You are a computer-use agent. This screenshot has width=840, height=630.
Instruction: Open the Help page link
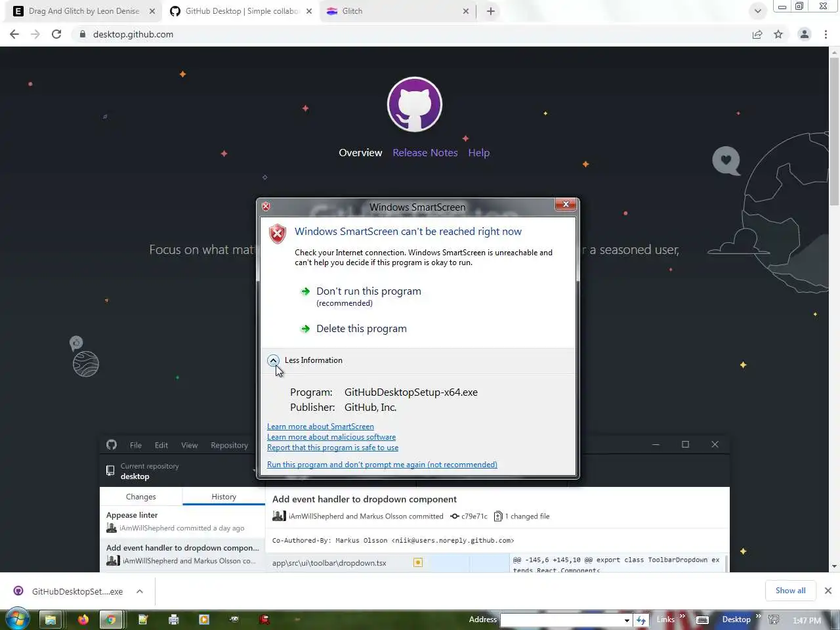tap(479, 153)
